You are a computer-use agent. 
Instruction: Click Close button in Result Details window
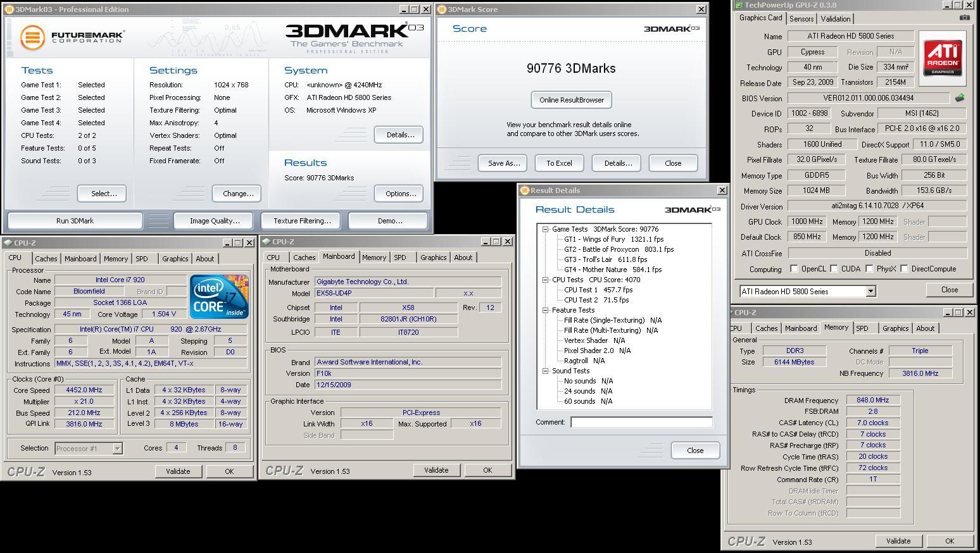pyautogui.click(x=694, y=450)
